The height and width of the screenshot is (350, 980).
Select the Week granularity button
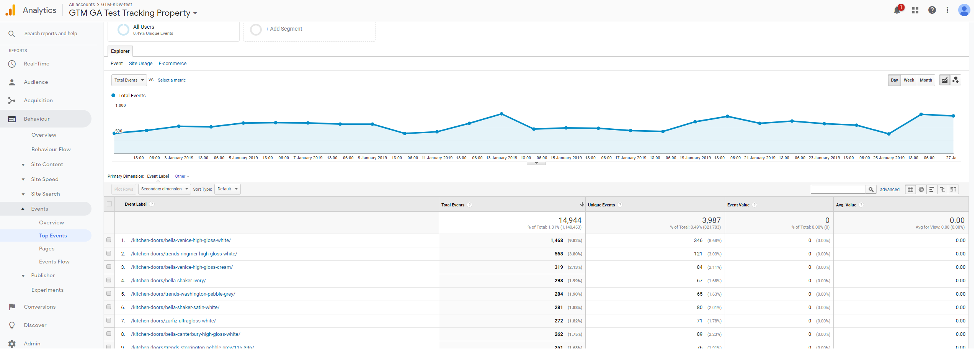909,80
